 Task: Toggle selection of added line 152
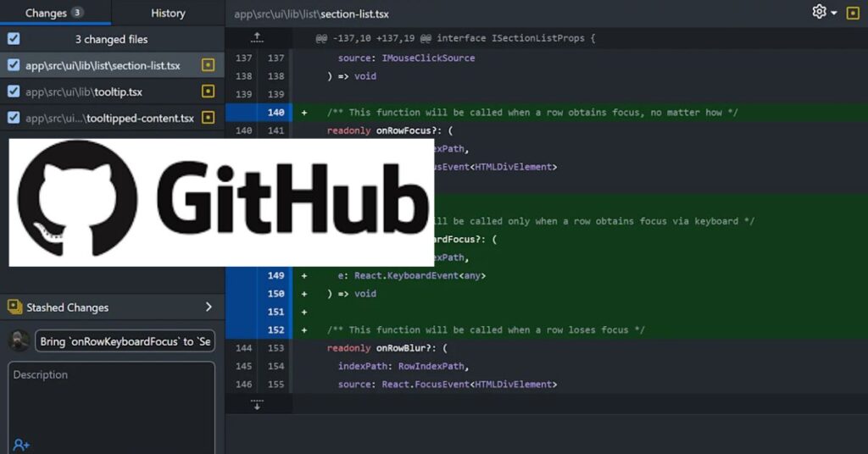pyautogui.click(x=259, y=330)
